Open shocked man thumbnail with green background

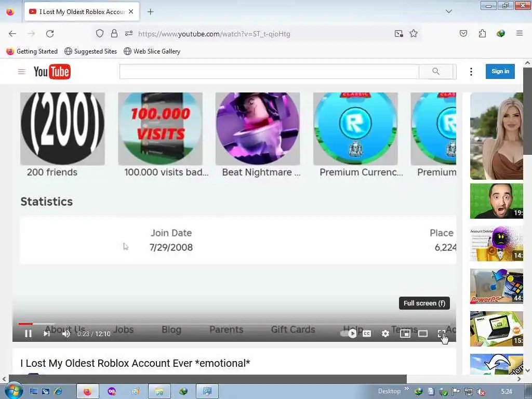pyautogui.click(x=496, y=201)
